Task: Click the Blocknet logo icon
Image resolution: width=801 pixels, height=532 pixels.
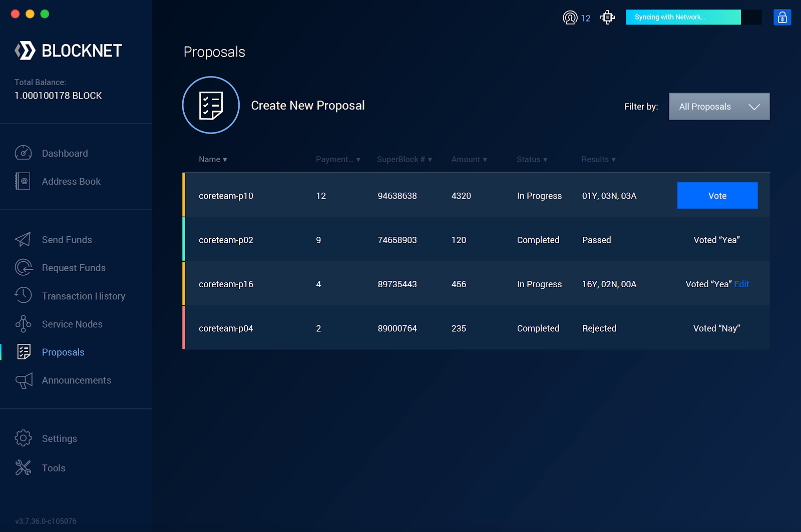Action: [x=25, y=51]
